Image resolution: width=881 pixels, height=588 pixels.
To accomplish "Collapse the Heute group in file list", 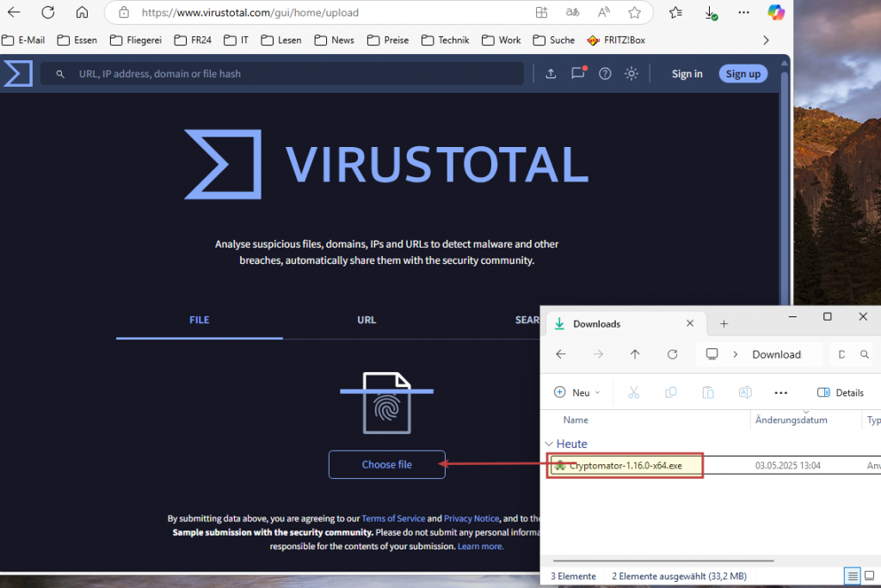I will (551, 444).
